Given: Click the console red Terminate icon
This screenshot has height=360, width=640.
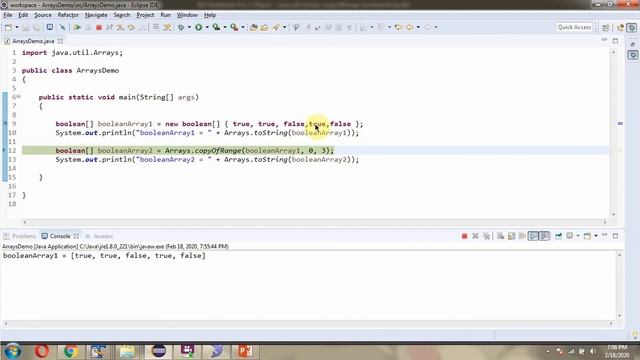Looking at the screenshot, I should click(x=464, y=236).
